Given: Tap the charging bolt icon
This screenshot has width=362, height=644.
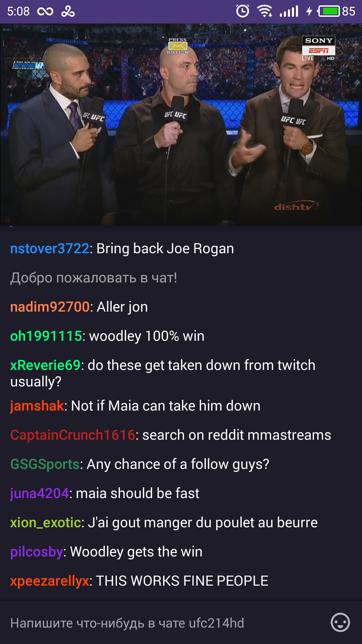Looking at the screenshot, I should (309, 11).
